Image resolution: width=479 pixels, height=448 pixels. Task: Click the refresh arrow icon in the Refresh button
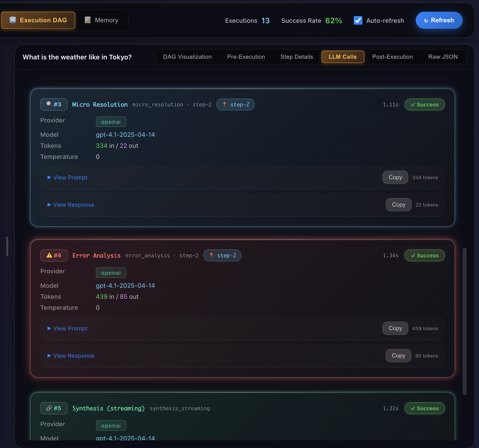click(x=426, y=21)
